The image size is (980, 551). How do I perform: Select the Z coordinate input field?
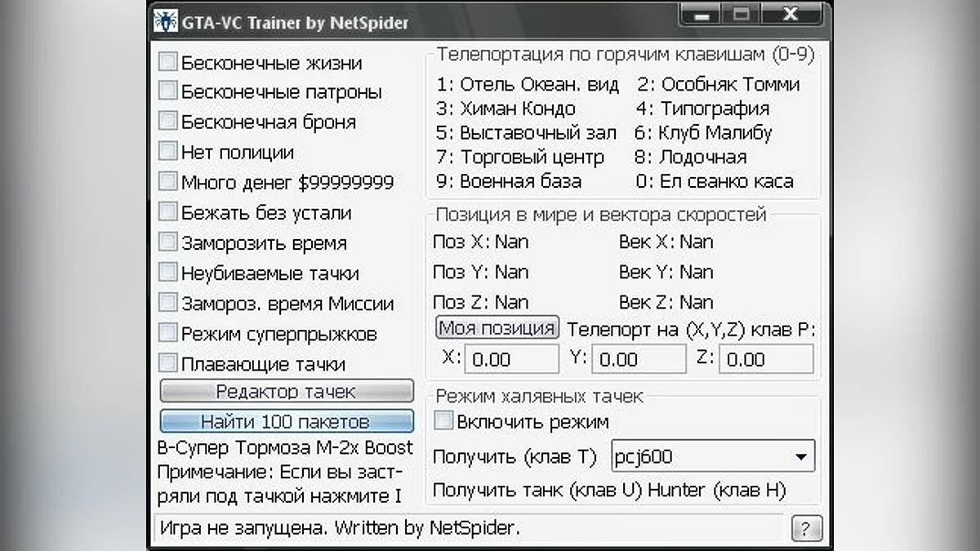point(767,359)
